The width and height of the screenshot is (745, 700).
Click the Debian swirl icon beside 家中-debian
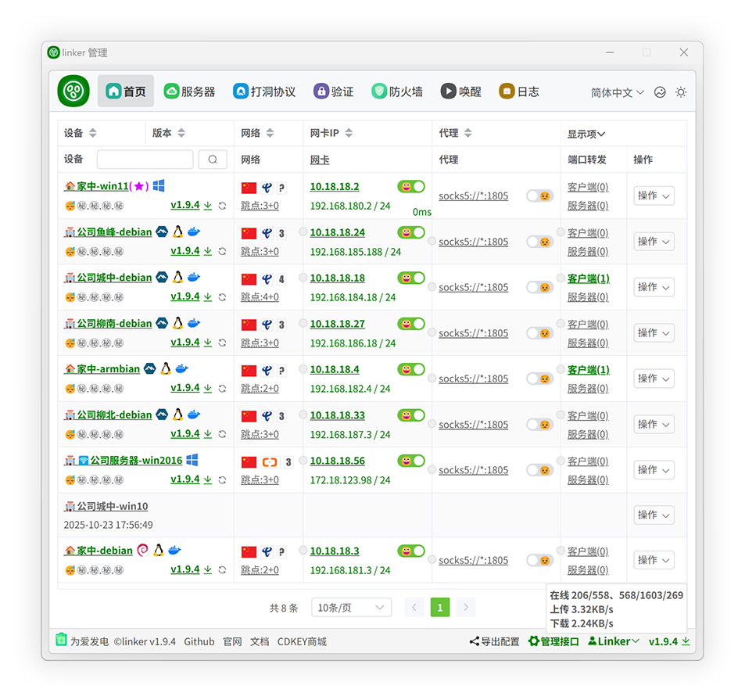[x=143, y=551]
